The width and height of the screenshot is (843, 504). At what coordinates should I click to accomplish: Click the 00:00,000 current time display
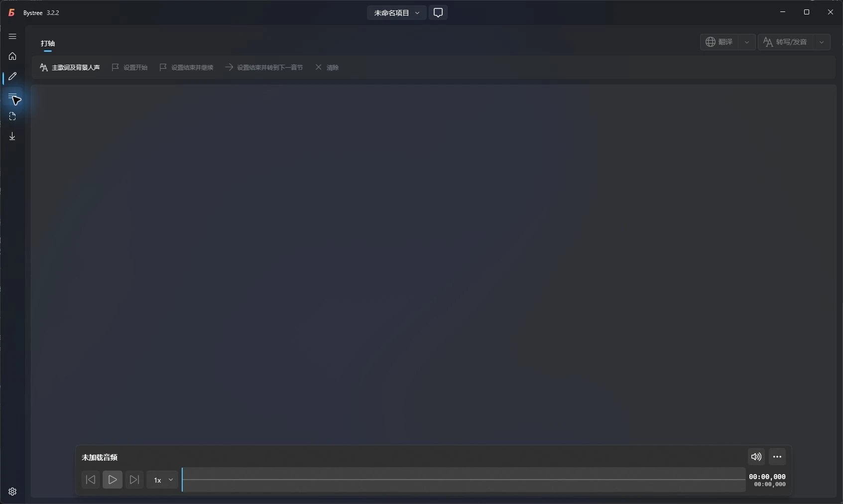pyautogui.click(x=767, y=477)
